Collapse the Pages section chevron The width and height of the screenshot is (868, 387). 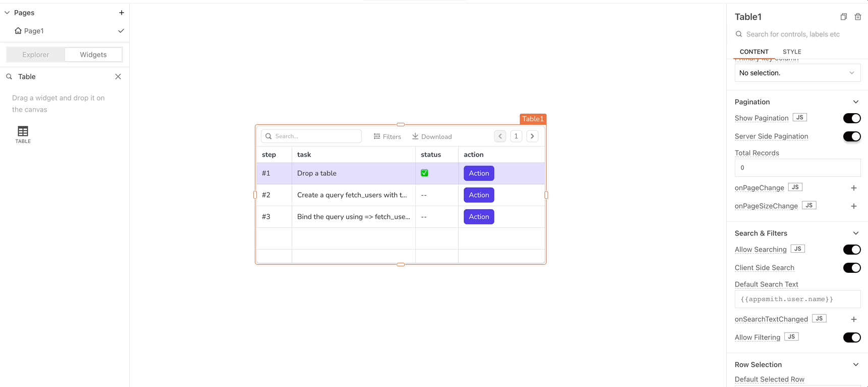tap(7, 13)
